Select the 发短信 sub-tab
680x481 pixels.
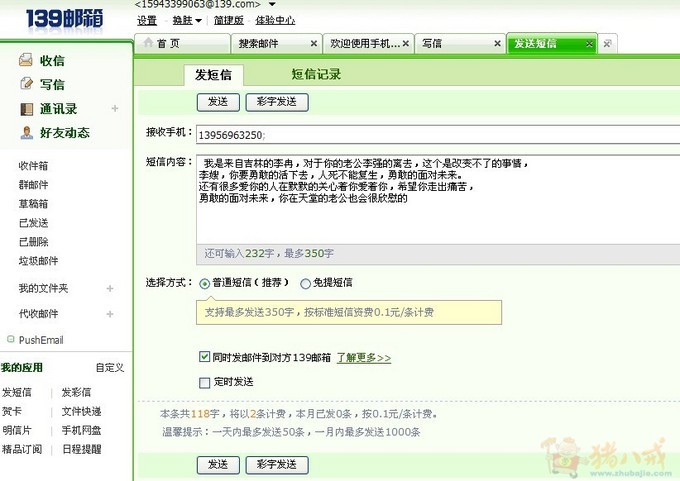pyautogui.click(x=213, y=75)
